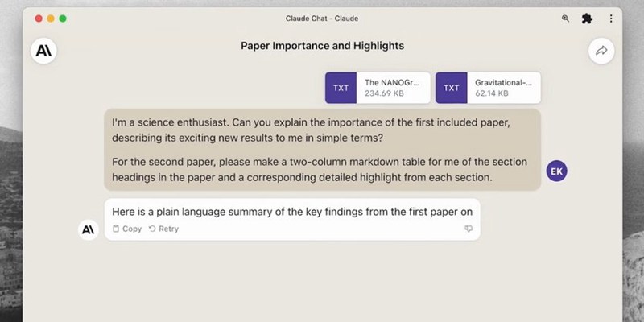Open the NANOGr... TXT attachment
Viewport: 644px width, 322px height.
pyautogui.click(x=378, y=88)
